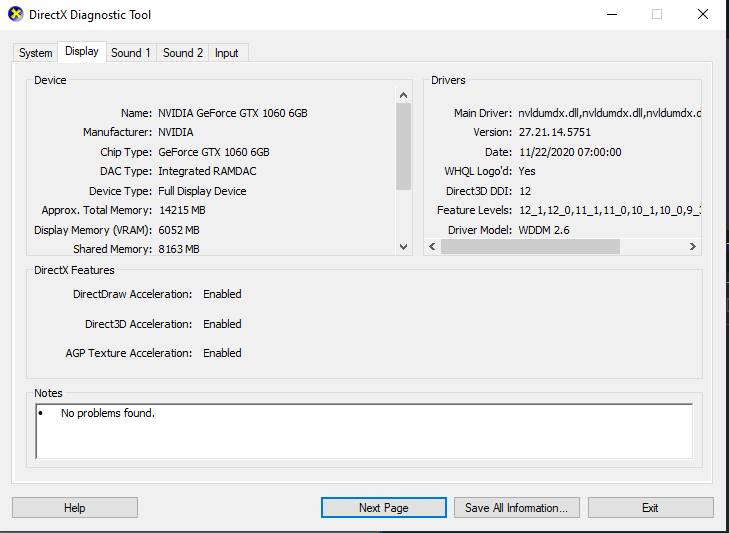
Task: Click the Exit button
Action: pos(650,507)
